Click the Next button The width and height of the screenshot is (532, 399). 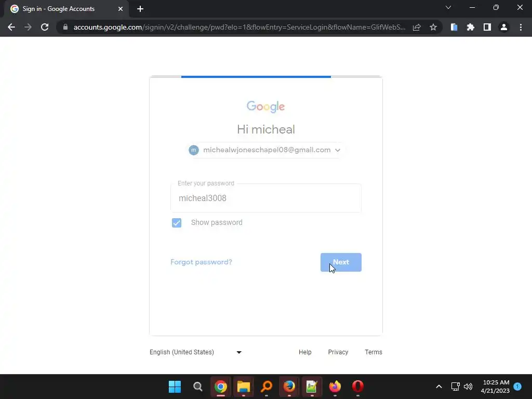coord(341,262)
